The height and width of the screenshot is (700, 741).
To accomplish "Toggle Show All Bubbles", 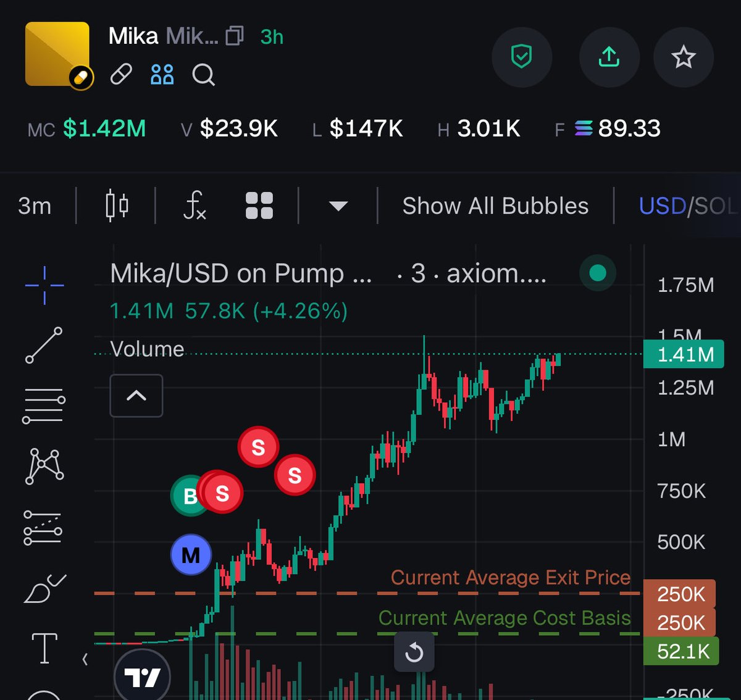I will point(495,206).
